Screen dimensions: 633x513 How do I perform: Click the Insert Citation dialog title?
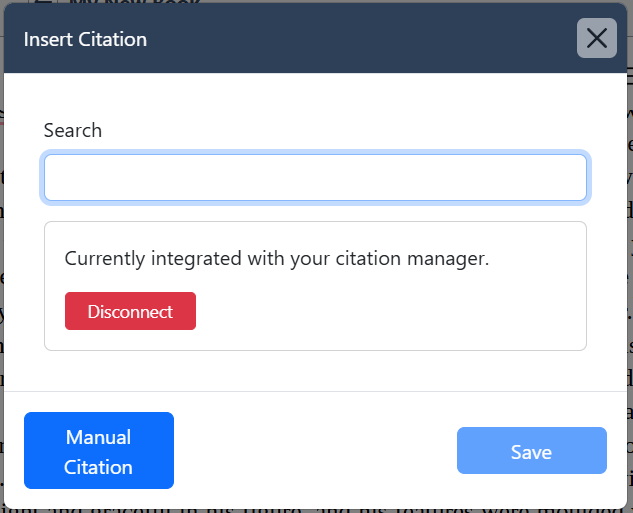pos(85,40)
